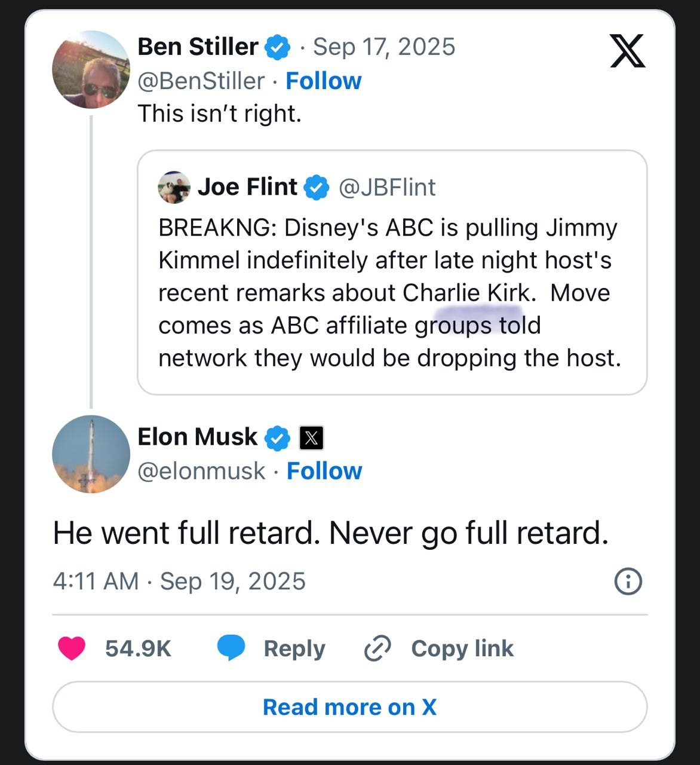The image size is (700, 765).
Task: Follow the @BenStiller account
Action: (323, 81)
